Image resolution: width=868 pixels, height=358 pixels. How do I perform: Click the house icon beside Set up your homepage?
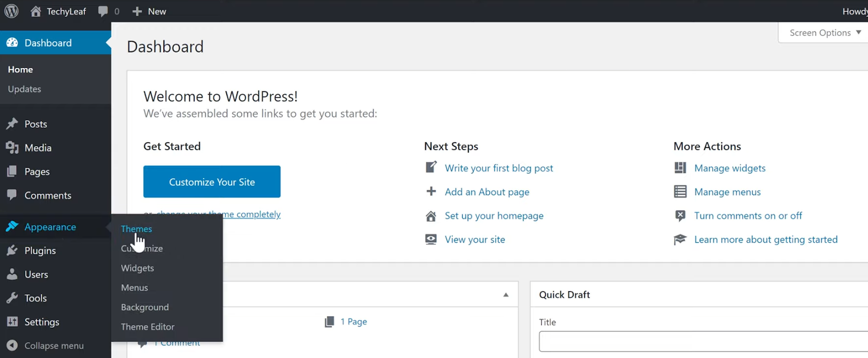point(431,216)
